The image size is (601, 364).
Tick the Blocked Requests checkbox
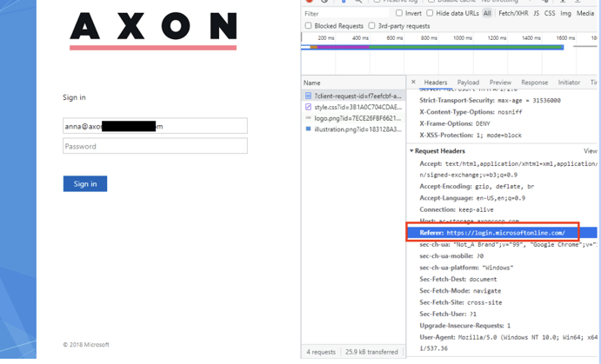tap(308, 26)
